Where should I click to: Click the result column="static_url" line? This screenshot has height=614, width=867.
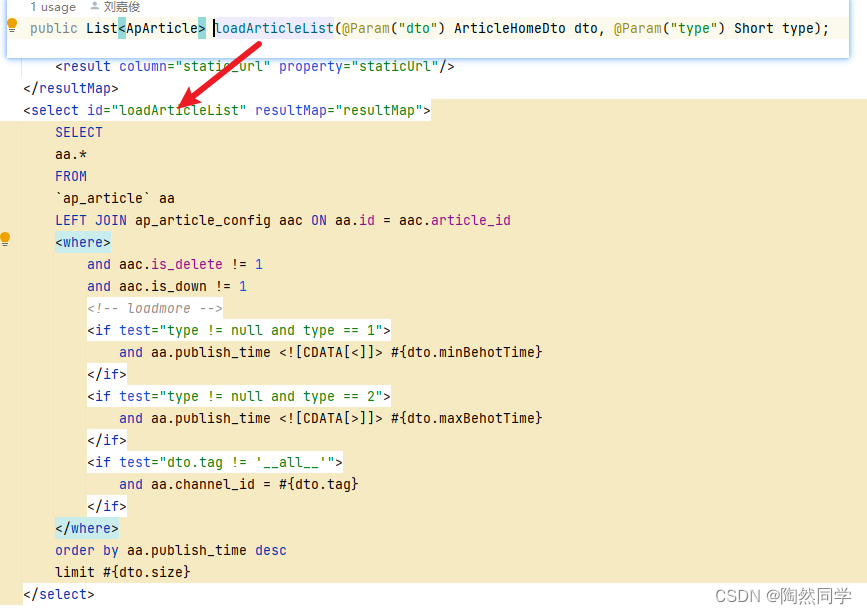tap(254, 66)
